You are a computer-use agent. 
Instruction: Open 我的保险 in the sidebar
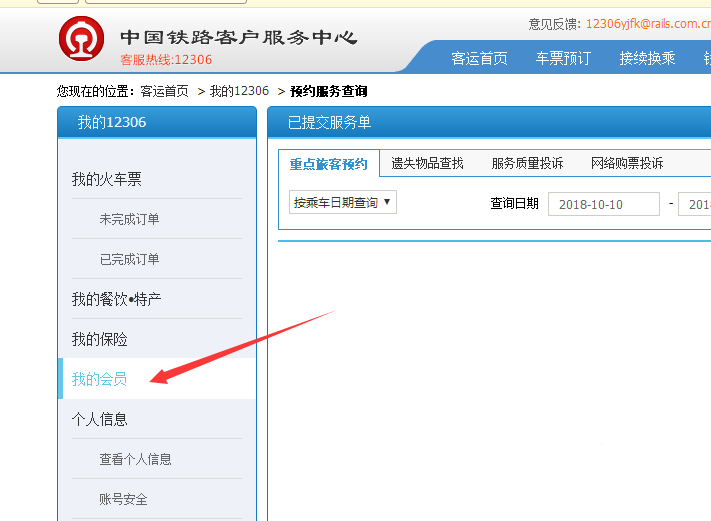coord(100,339)
